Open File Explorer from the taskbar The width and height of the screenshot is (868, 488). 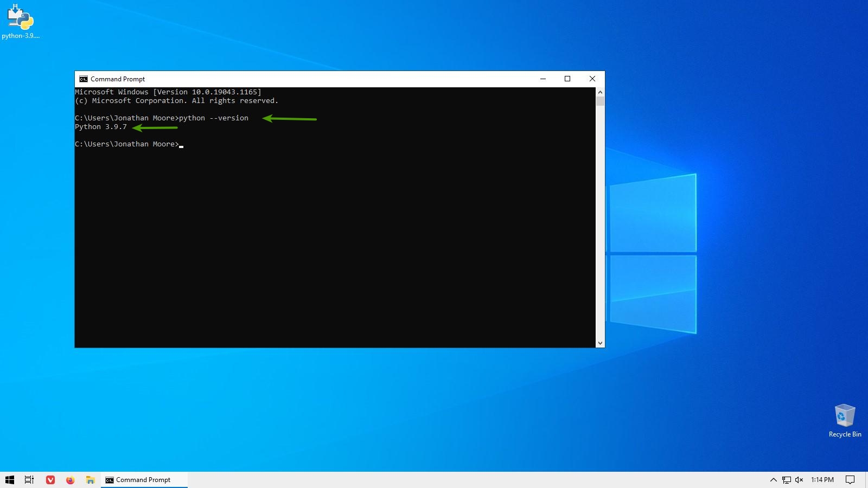coord(91,480)
